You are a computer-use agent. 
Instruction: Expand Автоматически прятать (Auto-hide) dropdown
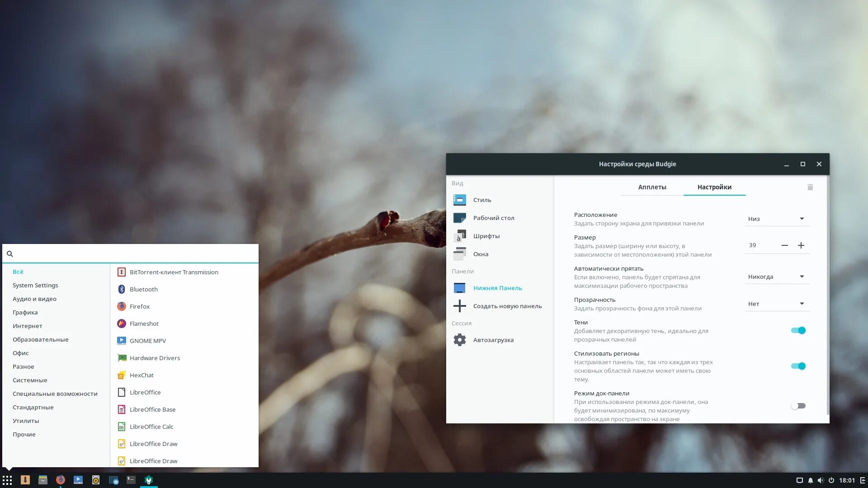coord(775,276)
